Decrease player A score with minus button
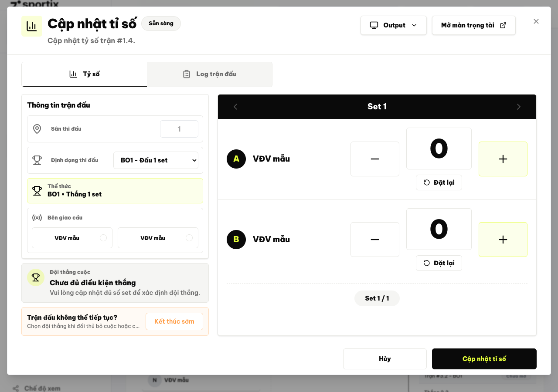558x392 pixels. pyautogui.click(x=375, y=159)
